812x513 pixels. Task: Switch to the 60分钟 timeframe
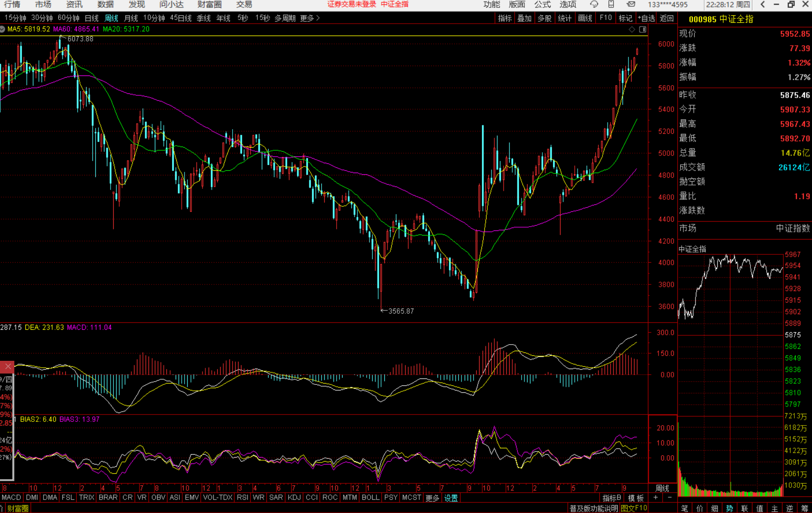click(68, 18)
